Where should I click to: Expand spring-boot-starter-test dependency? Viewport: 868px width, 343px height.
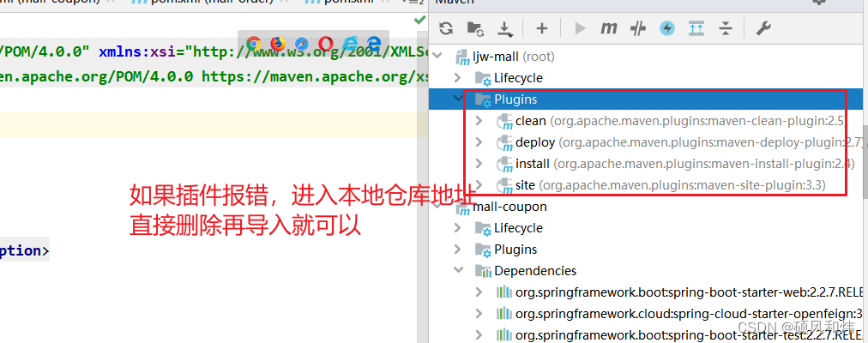pos(479,334)
